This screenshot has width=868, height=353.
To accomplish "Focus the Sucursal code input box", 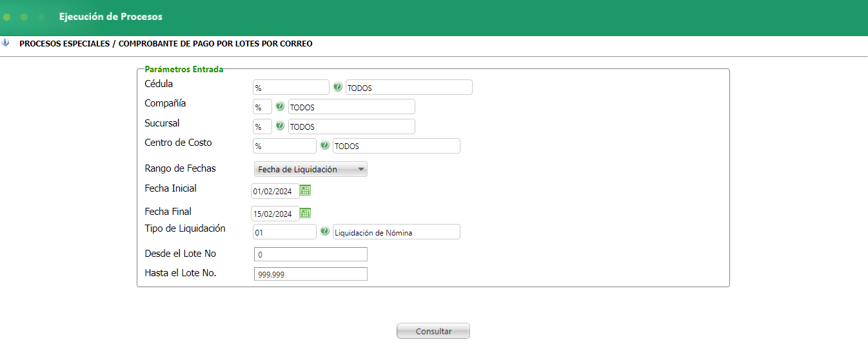I will click(x=262, y=126).
